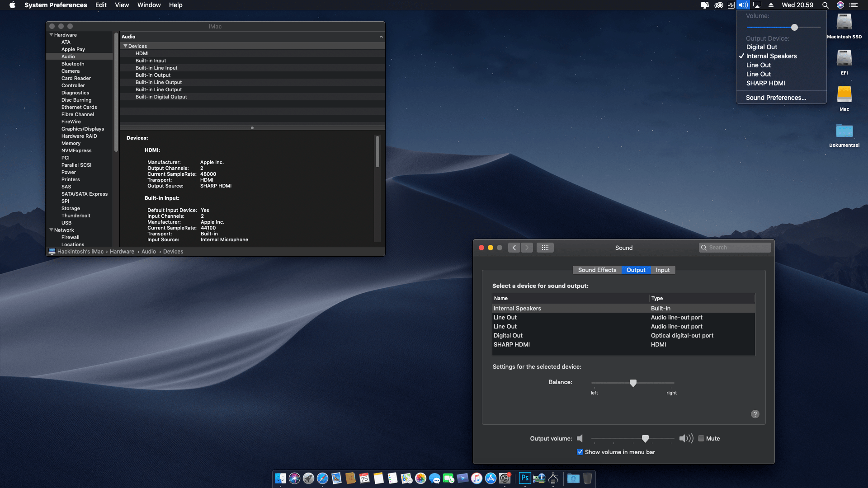Collapse the Devices disclosure triangle
The width and height of the screenshot is (868, 488).
point(125,46)
